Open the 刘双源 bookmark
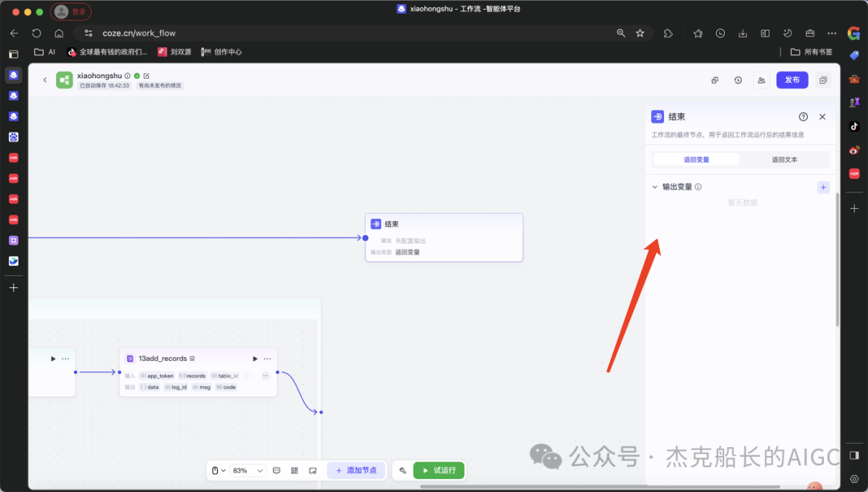 174,52
